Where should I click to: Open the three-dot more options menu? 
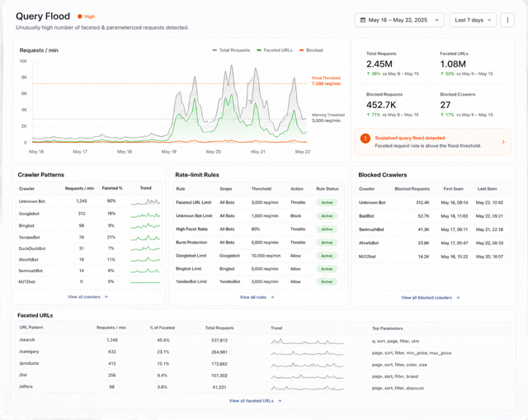(x=507, y=20)
